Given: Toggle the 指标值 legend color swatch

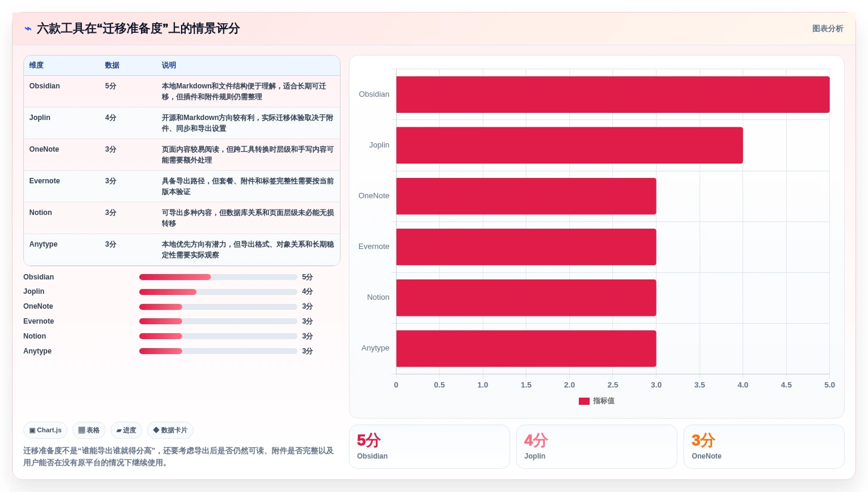Looking at the screenshot, I should (584, 401).
